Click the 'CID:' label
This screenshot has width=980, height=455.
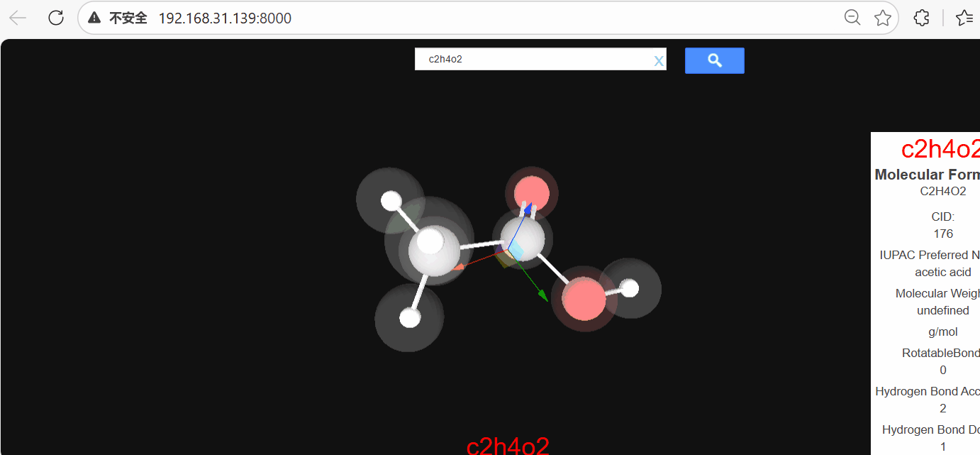pos(943,216)
